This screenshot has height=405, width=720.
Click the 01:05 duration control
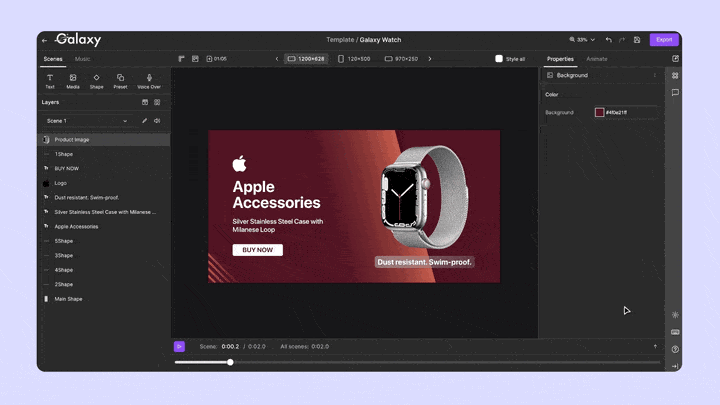(217, 59)
